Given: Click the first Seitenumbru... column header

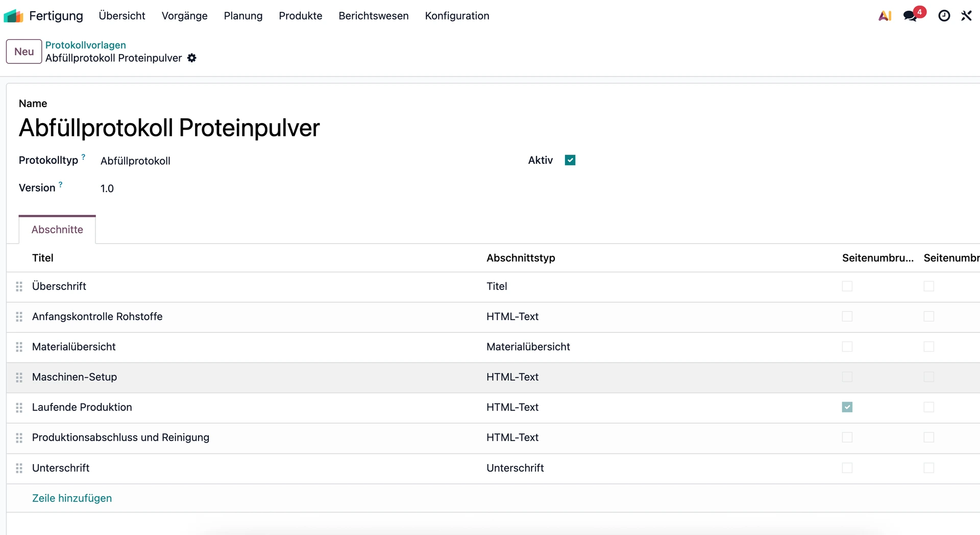Looking at the screenshot, I should click(x=878, y=258).
